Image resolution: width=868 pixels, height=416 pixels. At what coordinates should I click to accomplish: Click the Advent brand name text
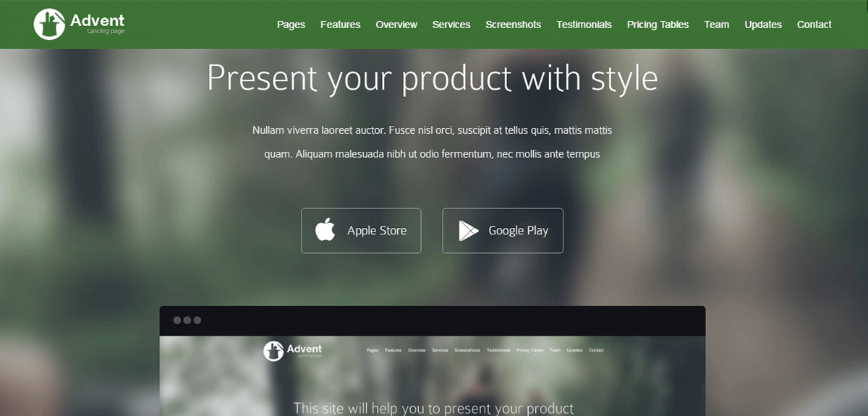click(98, 20)
